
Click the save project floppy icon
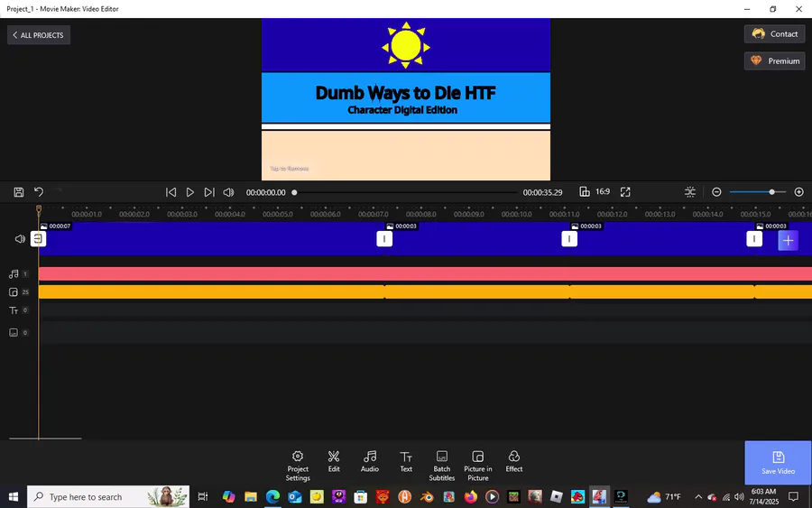click(19, 192)
